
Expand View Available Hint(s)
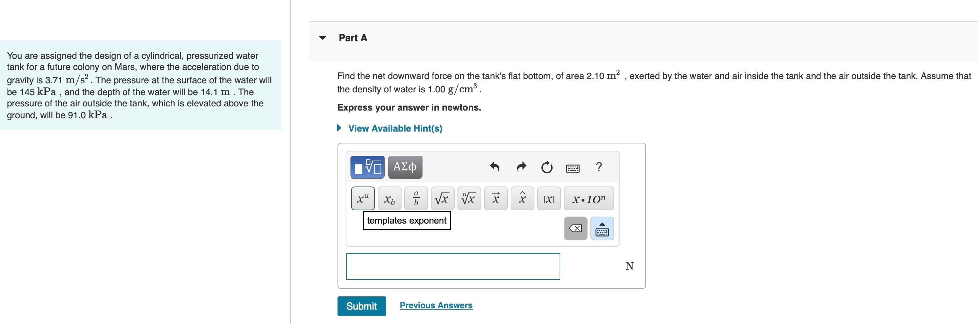395,128
